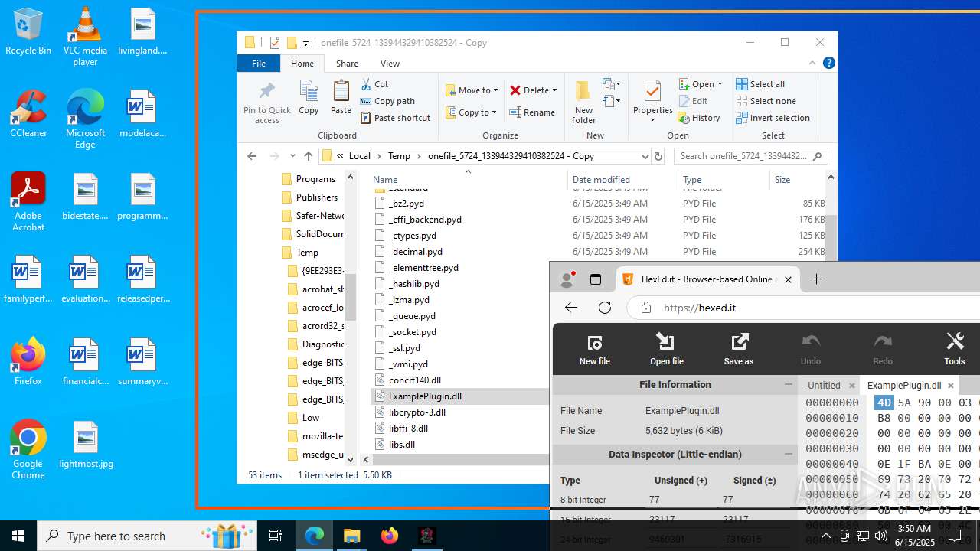Click History in Open group

pyautogui.click(x=699, y=118)
